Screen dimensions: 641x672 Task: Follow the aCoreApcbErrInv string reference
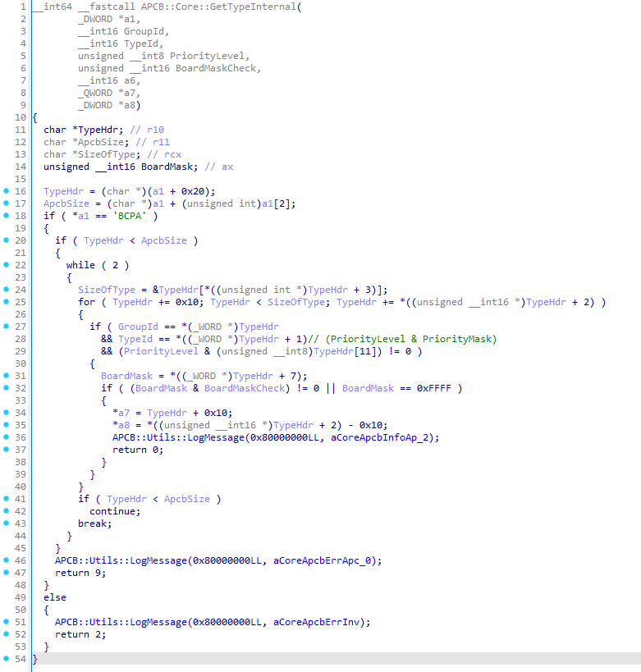pyautogui.click(x=319, y=622)
